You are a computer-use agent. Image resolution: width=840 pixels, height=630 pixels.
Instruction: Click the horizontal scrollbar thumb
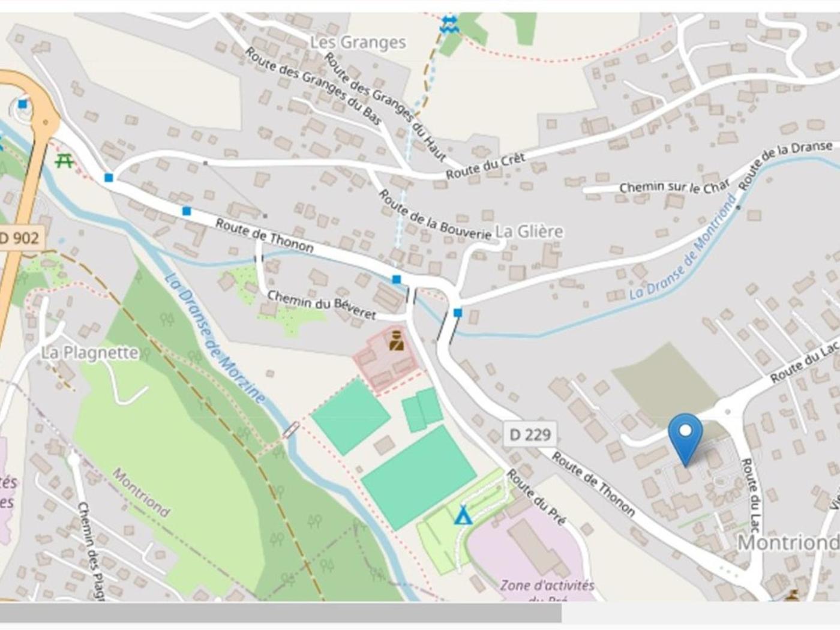(281, 613)
